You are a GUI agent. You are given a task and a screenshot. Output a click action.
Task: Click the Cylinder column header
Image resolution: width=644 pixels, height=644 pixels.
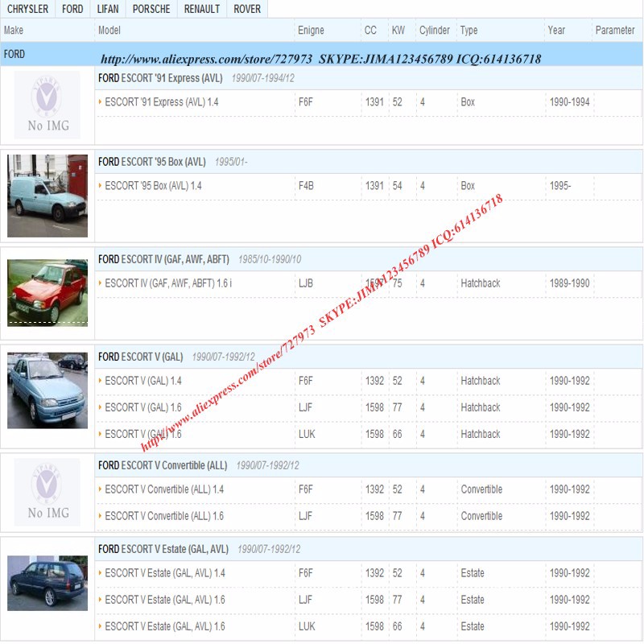435,30
